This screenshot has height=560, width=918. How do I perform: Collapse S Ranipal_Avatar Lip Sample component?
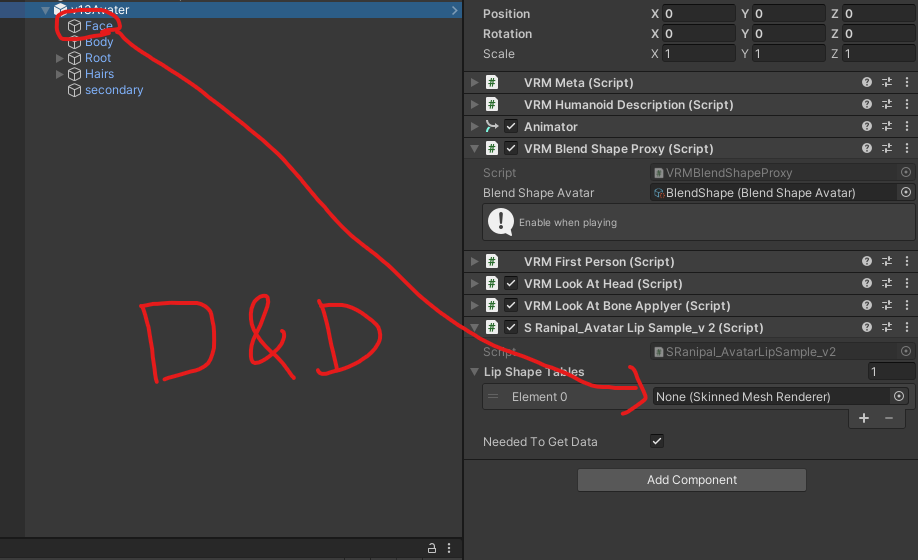click(475, 328)
